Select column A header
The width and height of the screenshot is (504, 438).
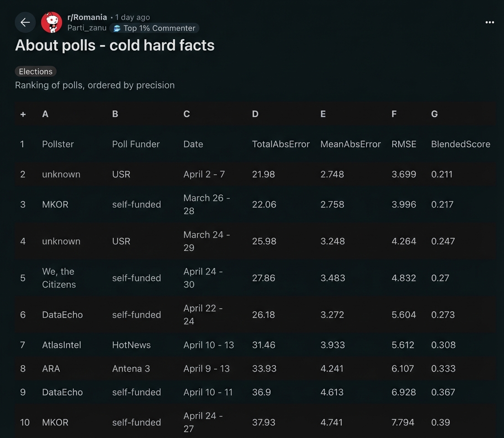[45, 114]
